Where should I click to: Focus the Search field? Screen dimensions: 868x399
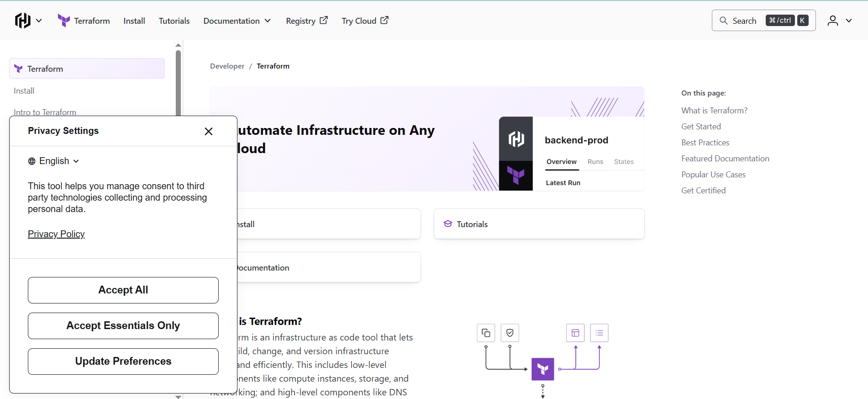tap(763, 21)
